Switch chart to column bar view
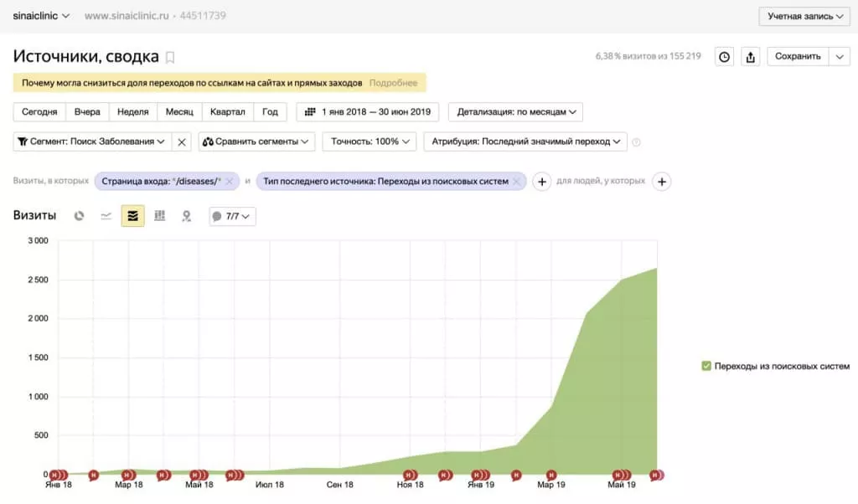Screen dimensions: 858x504 click(159, 216)
